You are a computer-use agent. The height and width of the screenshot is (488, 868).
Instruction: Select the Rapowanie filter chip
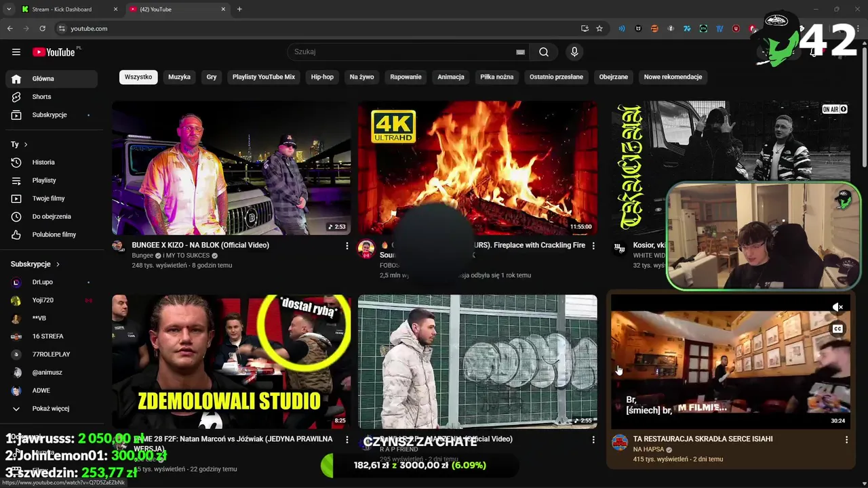click(x=406, y=77)
